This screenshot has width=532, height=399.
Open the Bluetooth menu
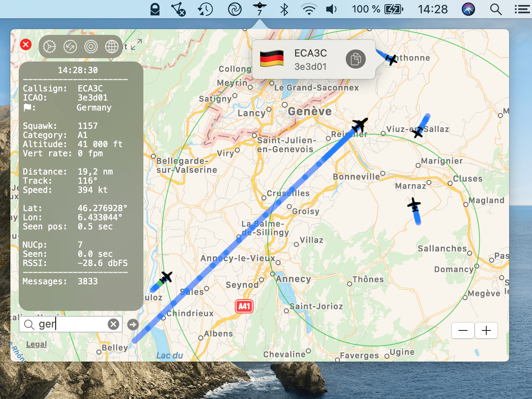tap(284, 9)
